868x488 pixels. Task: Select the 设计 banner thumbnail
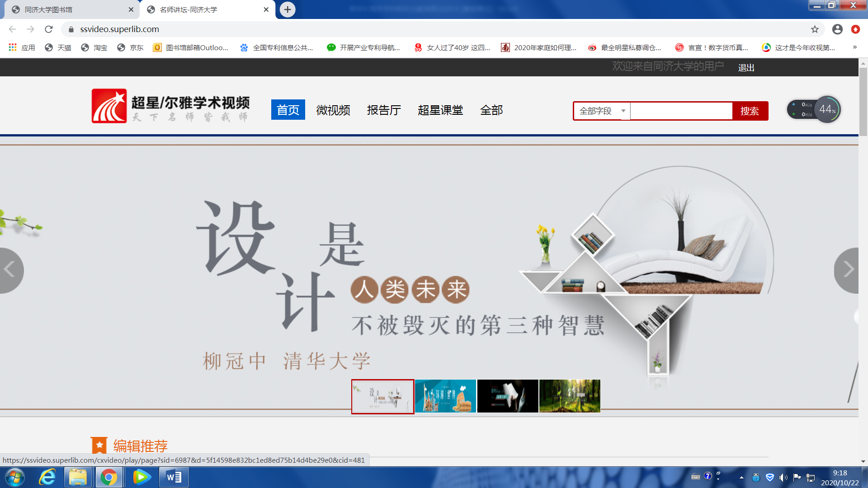pos(383,396)
